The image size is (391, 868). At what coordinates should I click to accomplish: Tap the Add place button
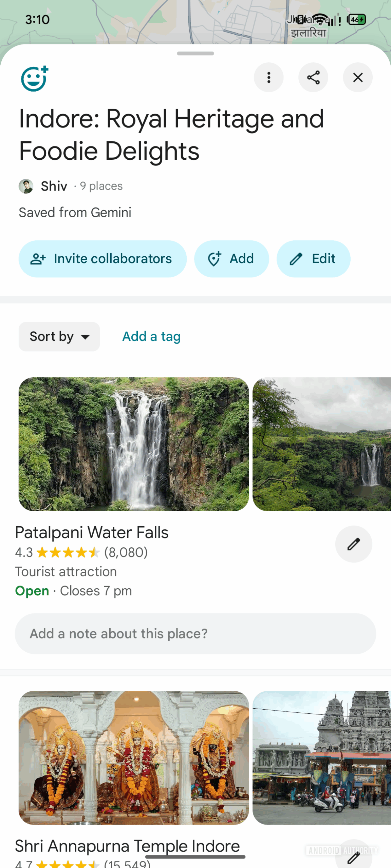click(231, 259)
